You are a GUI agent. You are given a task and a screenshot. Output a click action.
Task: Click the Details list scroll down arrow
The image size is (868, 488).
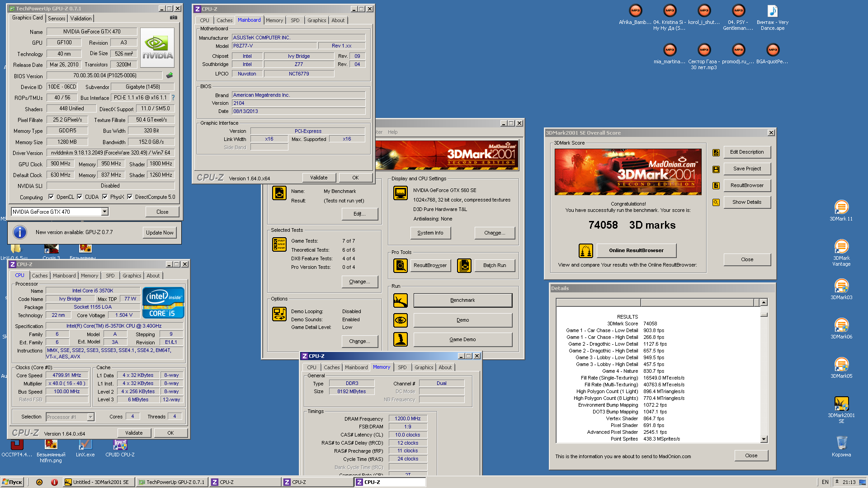tap(764, 439)
